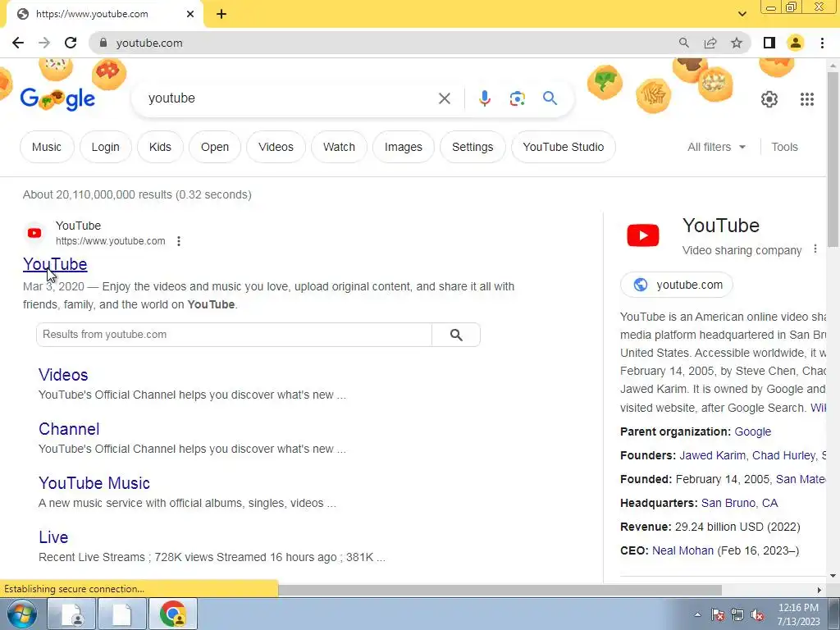Open Google Lens image search icon
This screenshot has height=630, width=840.
pos(517,98)
